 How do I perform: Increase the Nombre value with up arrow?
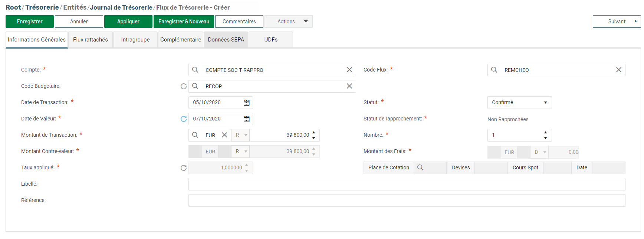tap(545, 132)
